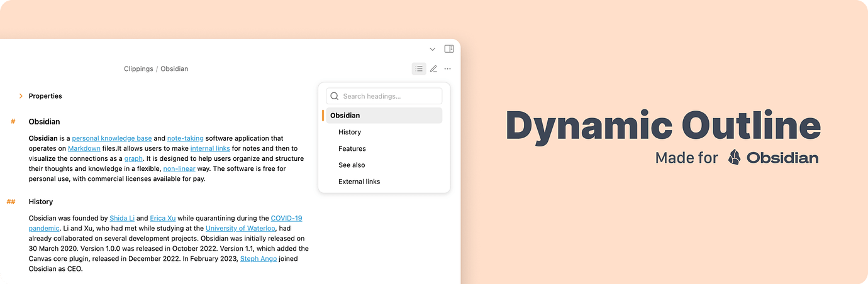The height and width of the screenshot is (284, 868).
Task: Expand the Properties section
Action: pyautogui.click(x=21, y=96)
